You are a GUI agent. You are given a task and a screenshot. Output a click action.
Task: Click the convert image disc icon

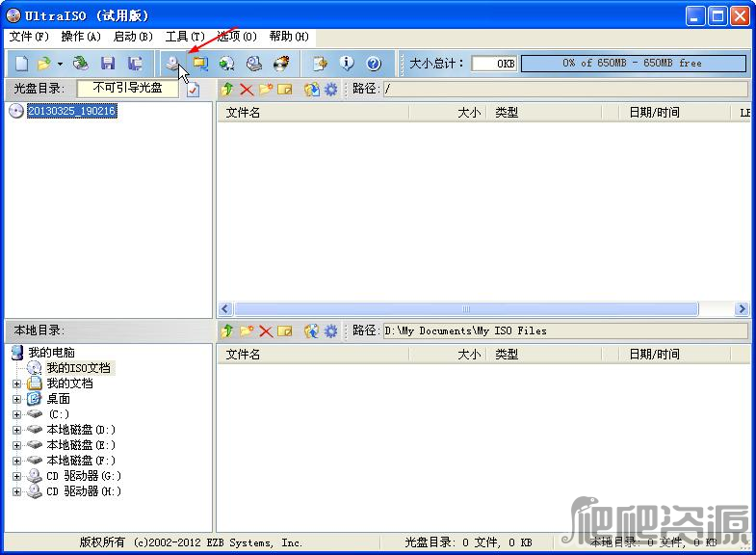(x=226, y=64)
